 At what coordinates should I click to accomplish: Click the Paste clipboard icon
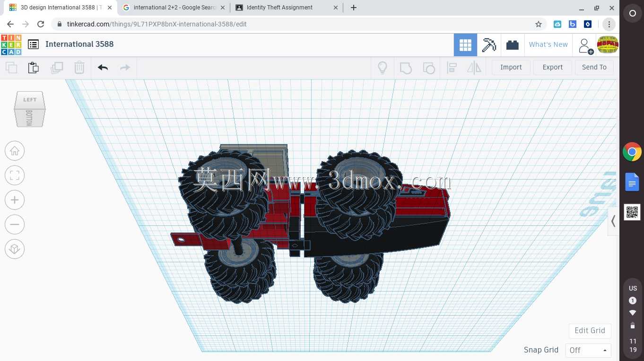pyautogui.click(x=34, y=68)
